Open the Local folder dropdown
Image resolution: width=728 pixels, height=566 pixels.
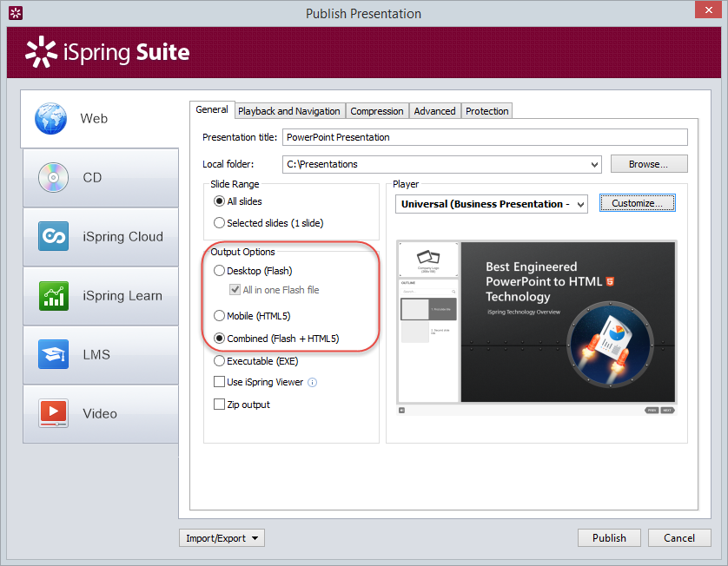[597, 164]
